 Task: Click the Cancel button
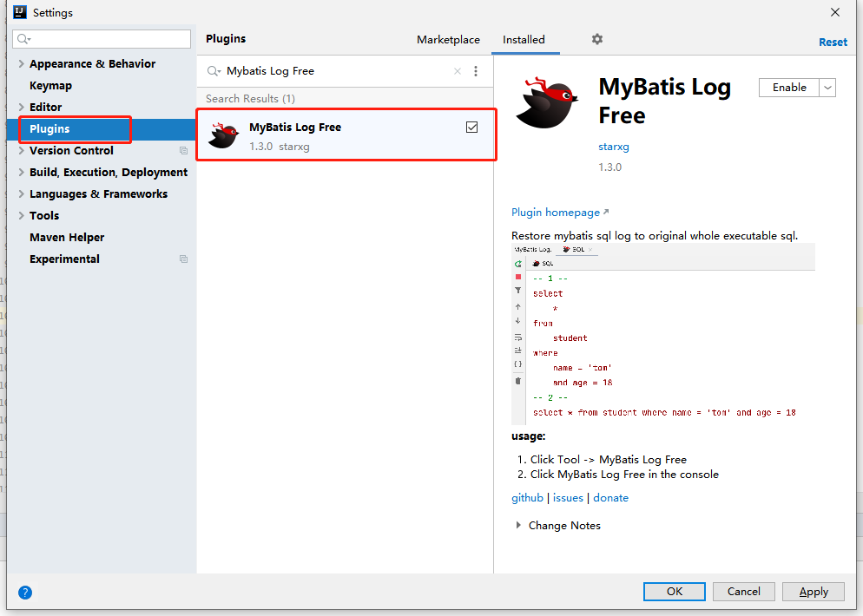(x=743, y=592)
